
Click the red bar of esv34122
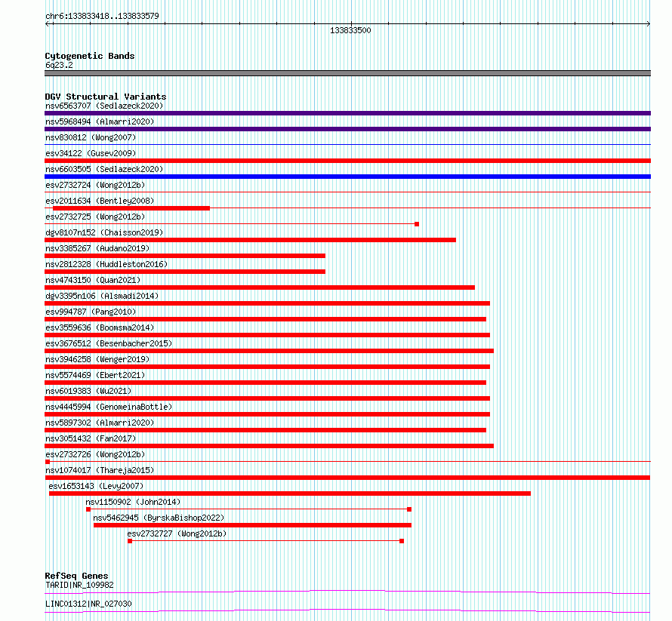[347, 161]
